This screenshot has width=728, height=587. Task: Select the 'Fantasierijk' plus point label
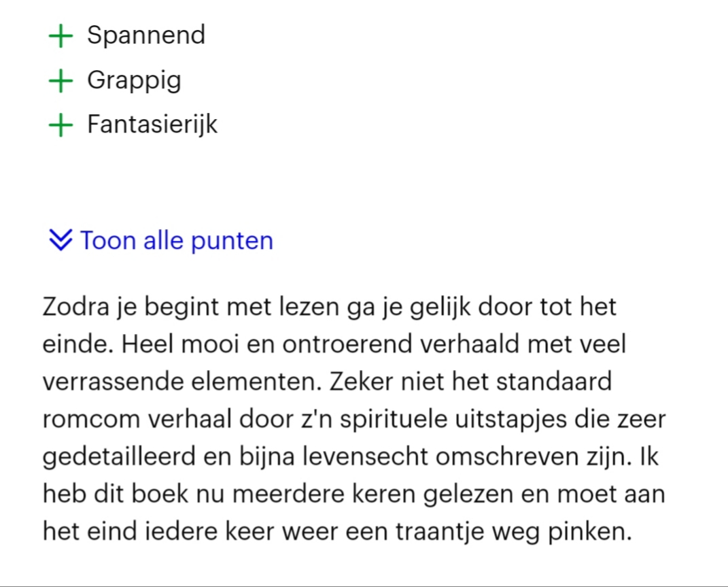tap(152, 124)
